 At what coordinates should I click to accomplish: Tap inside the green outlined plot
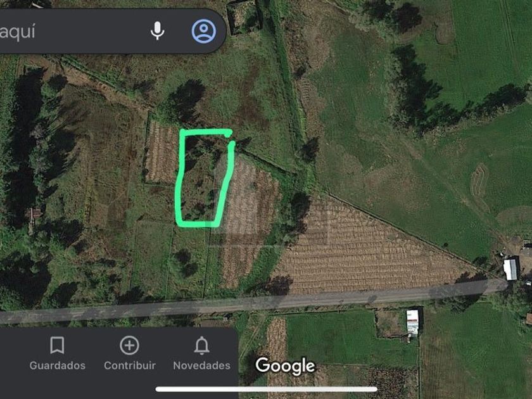pyautogui.click(x=202, y=178)
